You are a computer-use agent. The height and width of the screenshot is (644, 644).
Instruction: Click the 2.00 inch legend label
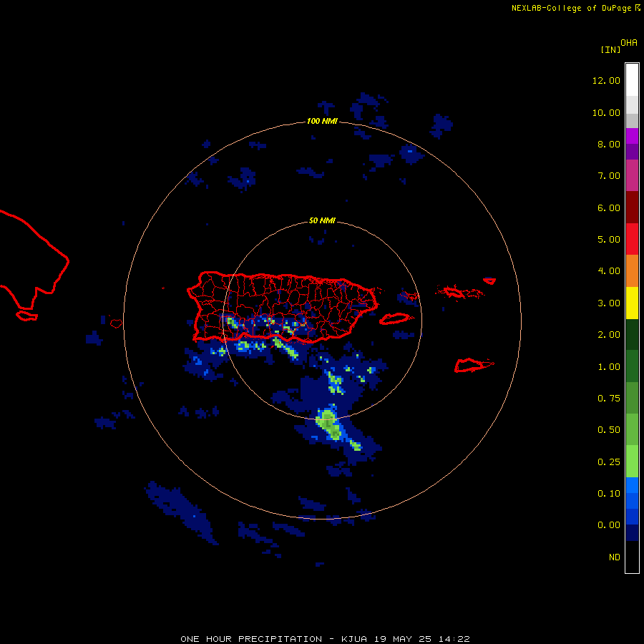609,335
